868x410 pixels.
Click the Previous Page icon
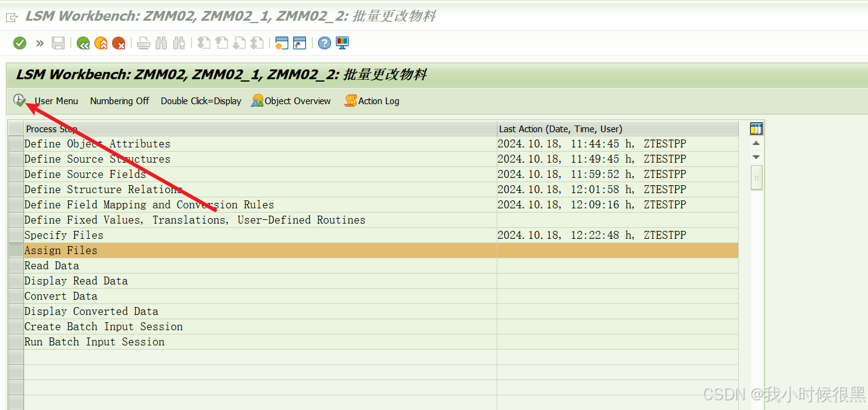pyautogui.click(x=221, y=43)
